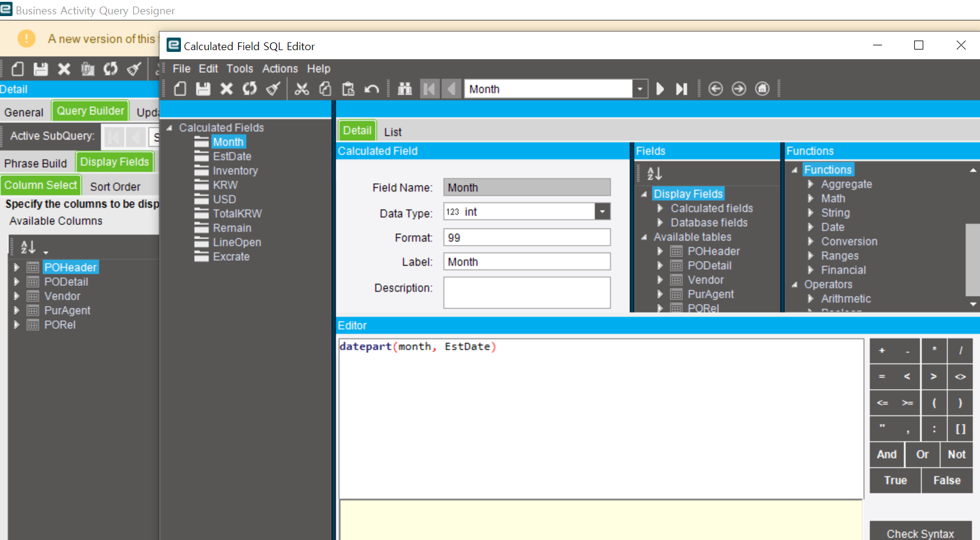Click the Home circle icon in toolbar
This screenshot has height=540, width=980.
click(762, 89)
